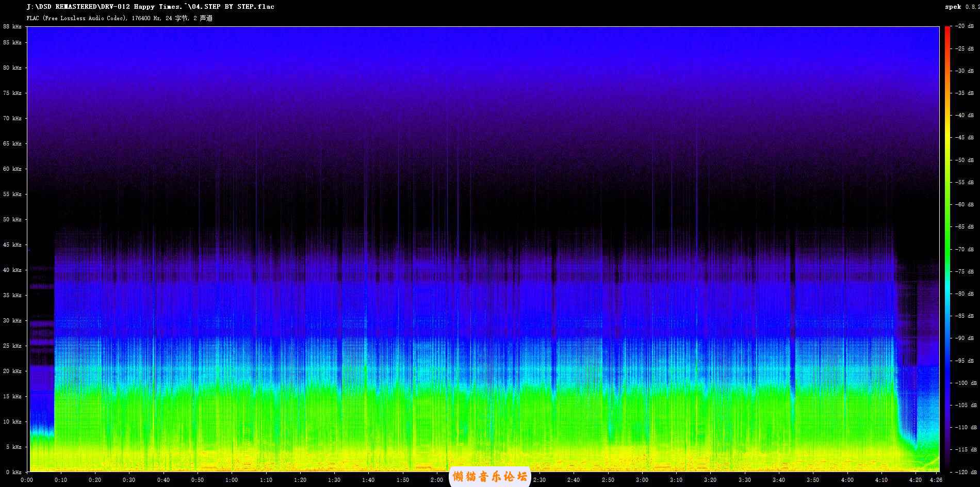
Task: Select the 10 kHz frequency axis label
Action: [12, 422]
